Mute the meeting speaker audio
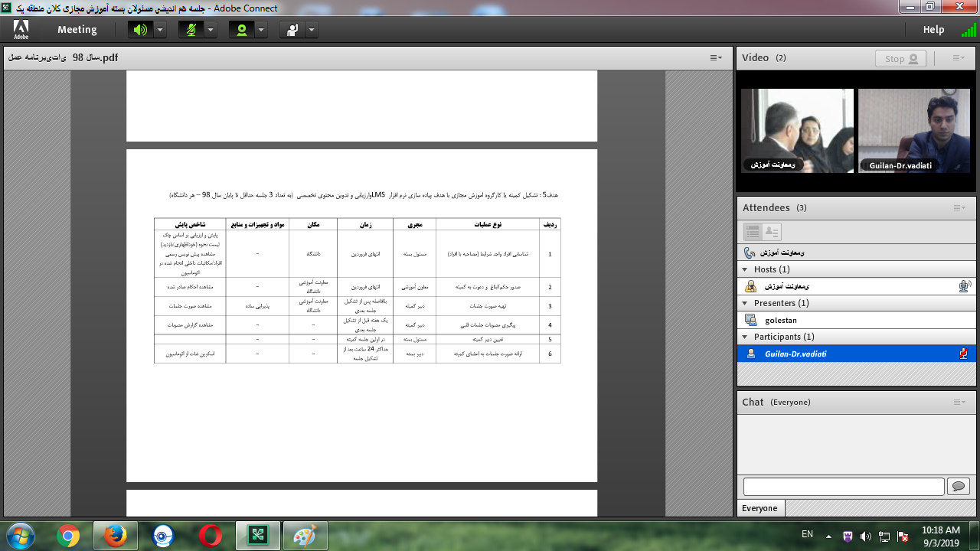 pyautogui.click(x=139, y=30)
